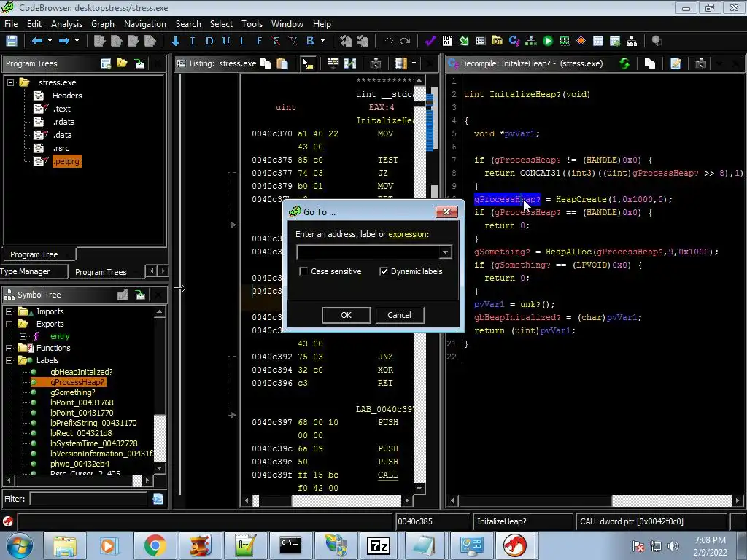Jump to next Data (D) icon
This screenshot has height=560, width=747.
click(x=209, y=41)
